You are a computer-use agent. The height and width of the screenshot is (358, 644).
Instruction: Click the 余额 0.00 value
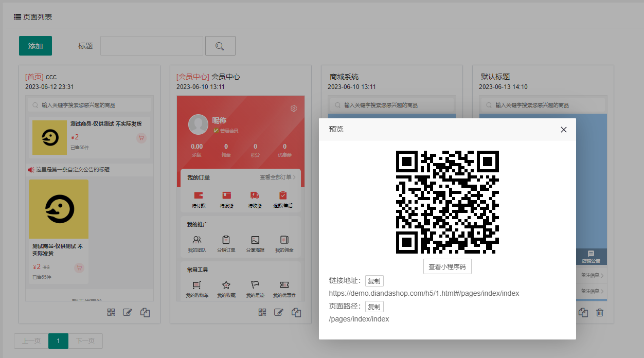(197, 147)
